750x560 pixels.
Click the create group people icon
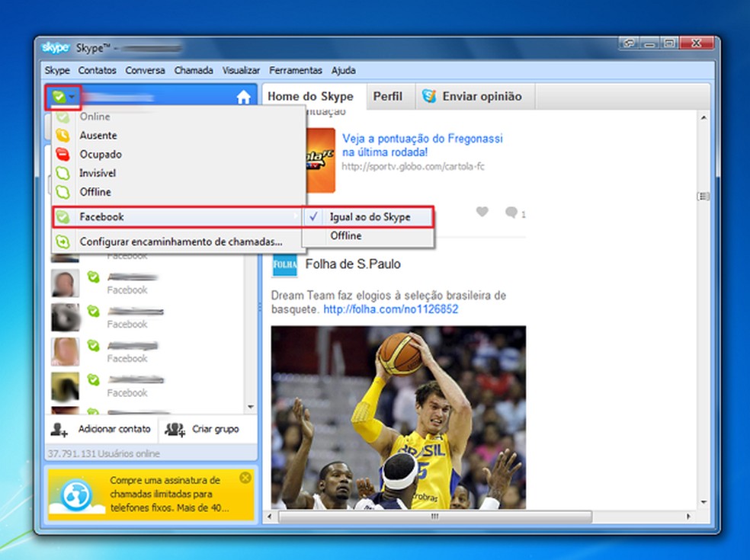pyautogui.click(x=175, y=430)
